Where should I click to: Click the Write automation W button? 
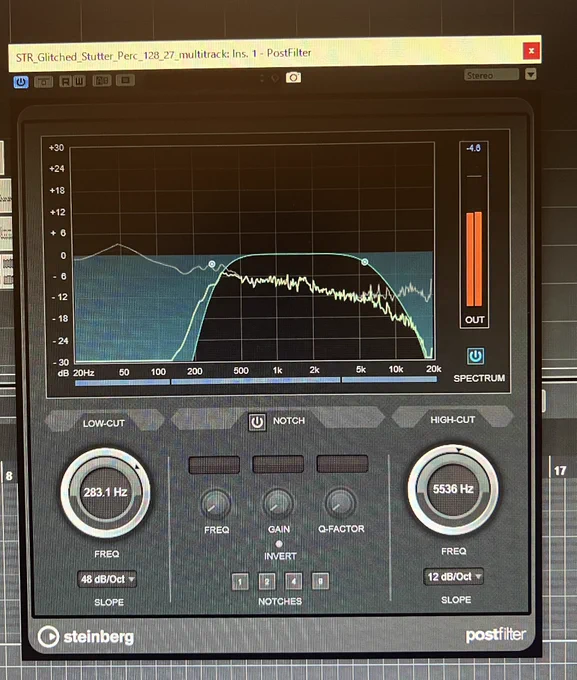click(x=79, y=81)
